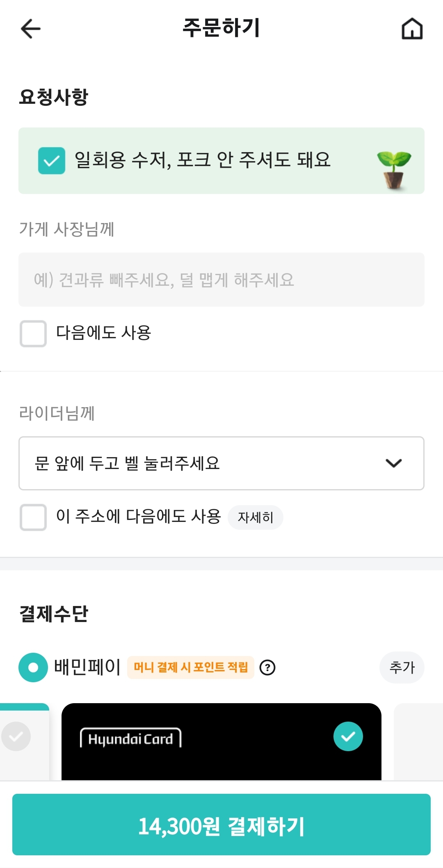Viewport: 443px width, 868px height.
Task: Tap 자세히 details button
Action: coord(255,517)
